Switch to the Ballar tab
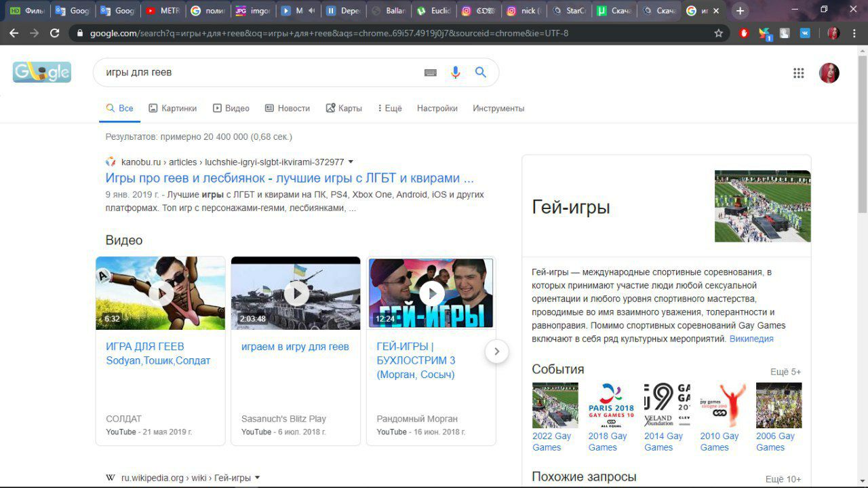This screenshot has width=868, height=488. pyautogui.click(x=388, y=11)
